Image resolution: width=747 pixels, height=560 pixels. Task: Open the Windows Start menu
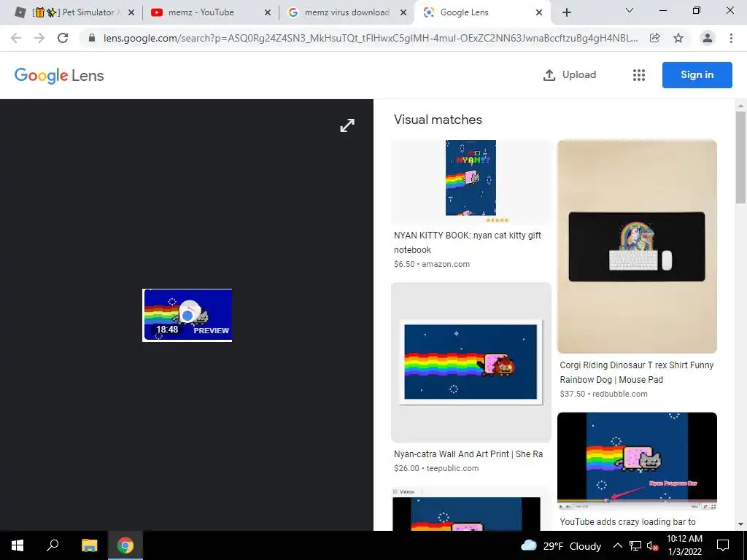(x=18, y=545)
